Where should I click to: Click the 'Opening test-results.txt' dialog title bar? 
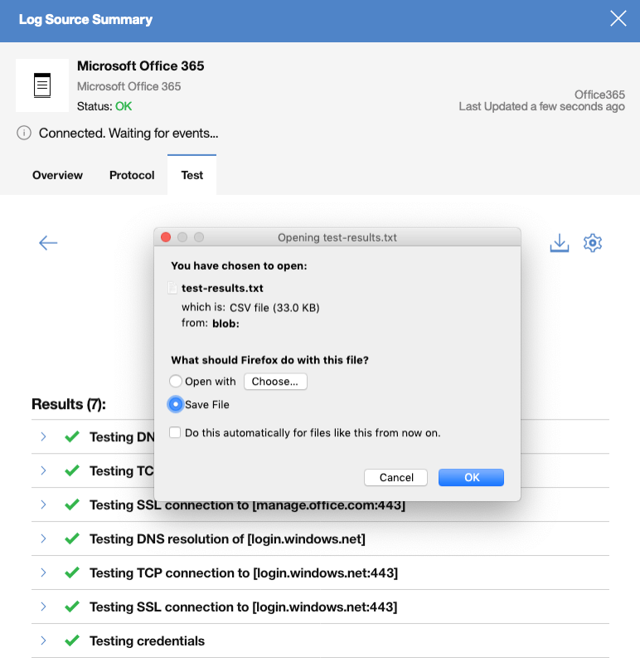[337, 237]
